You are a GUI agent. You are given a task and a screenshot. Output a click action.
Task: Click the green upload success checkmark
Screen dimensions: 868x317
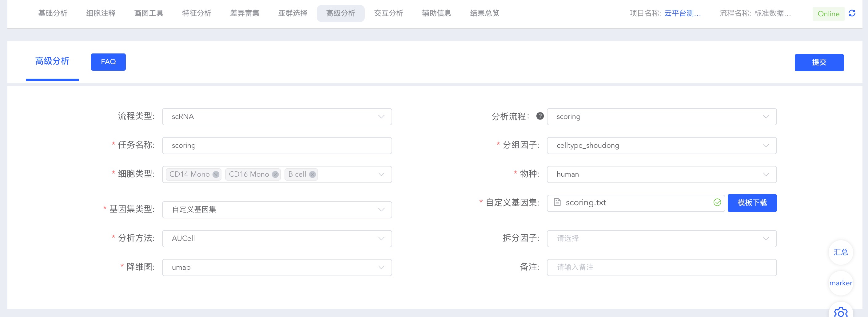click(x=717, y=202)
